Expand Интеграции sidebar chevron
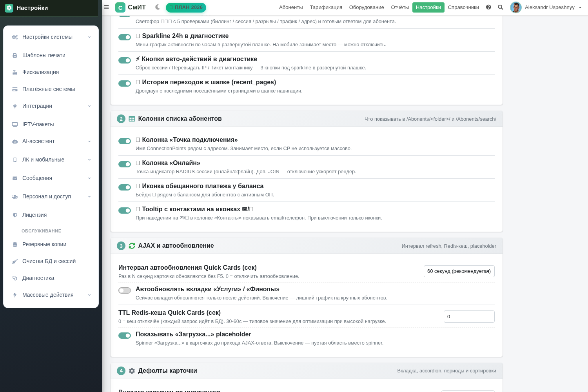 pyautogui.click(x=89, y=106)
